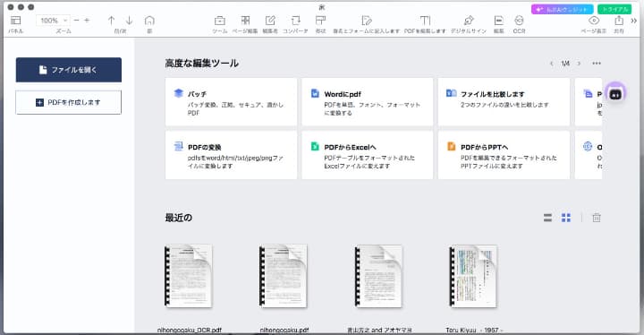Click the 高度な編集ツール heading
Screen dimensions: 644x335
pos(201,63)
